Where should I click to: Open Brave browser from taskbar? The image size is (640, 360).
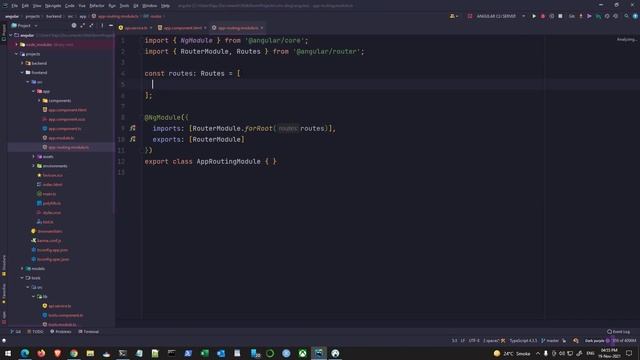coord(58,353)
